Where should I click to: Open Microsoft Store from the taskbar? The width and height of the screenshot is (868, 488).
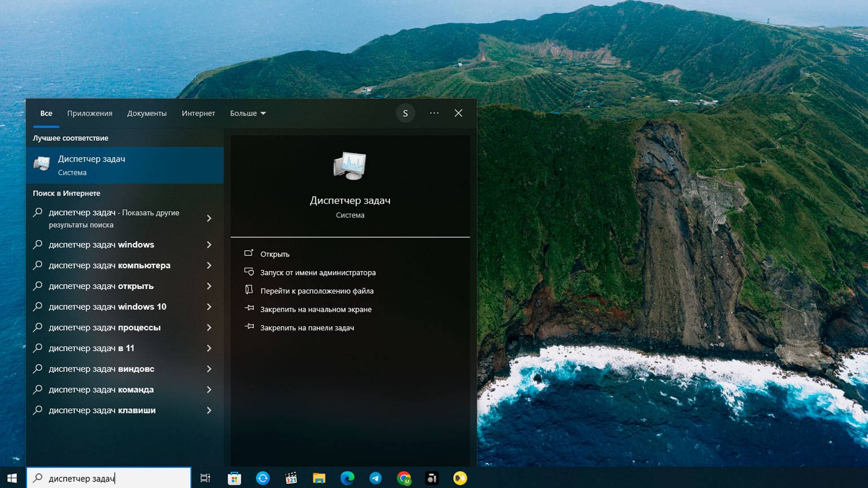click(234, 478)
